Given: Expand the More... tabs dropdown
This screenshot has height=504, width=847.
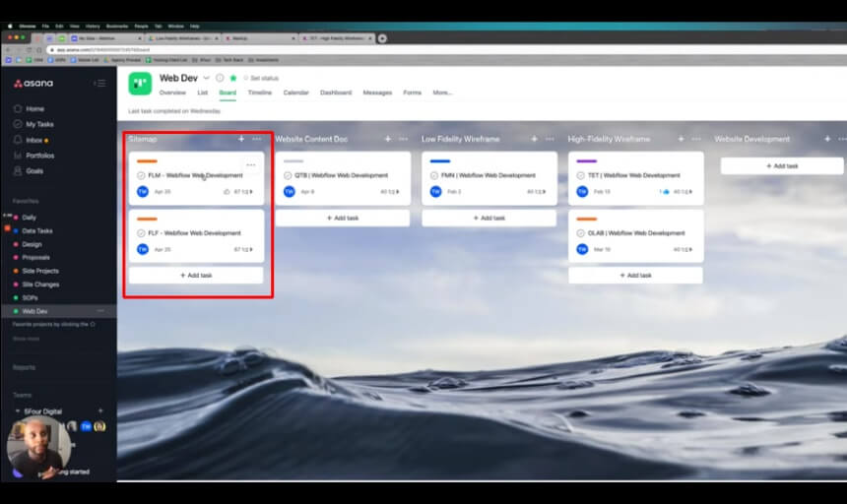Looking at the screenshot, I should [442, 93].
